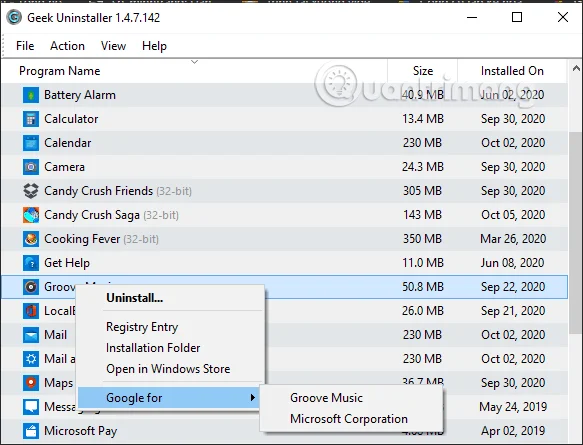Viewport: 583px width, 445px height.
Task: Click the Apr 02, 2019 install date
Action: pyautogui.click(x=513, y=431)
